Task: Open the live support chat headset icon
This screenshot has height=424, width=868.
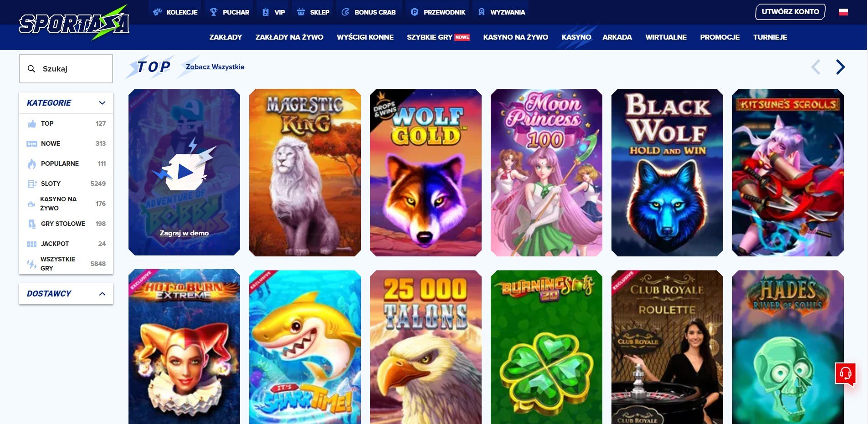Action: tap(845, 373)
